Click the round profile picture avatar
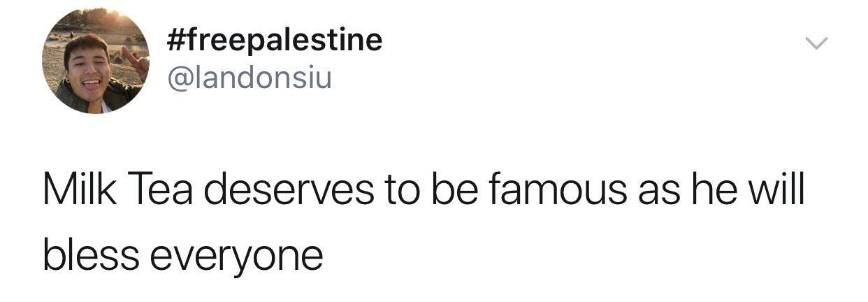 point(96,62)
